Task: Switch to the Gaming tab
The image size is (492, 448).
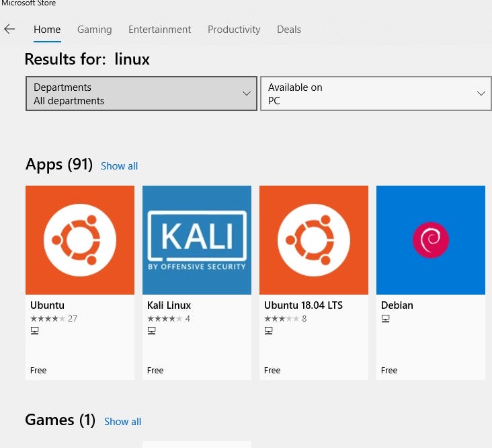Action: [95, 30]
